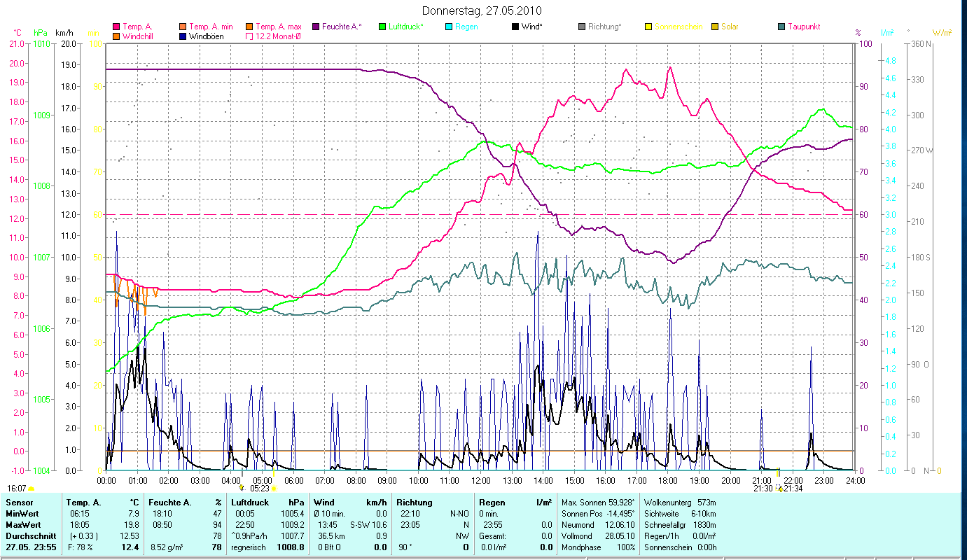Click the purple Feuchte A. legend square
The image size is (967, 560).
coord(315,27)
